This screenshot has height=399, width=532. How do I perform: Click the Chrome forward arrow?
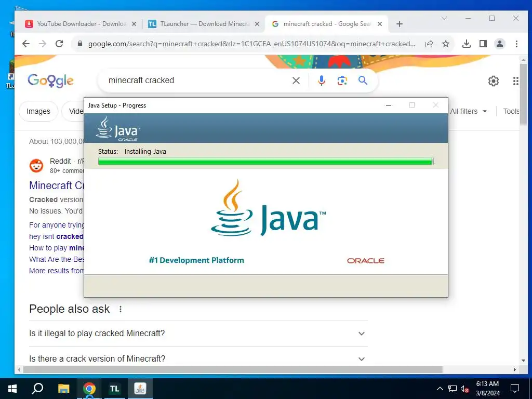pyautogui.click(x=43, y=44)
